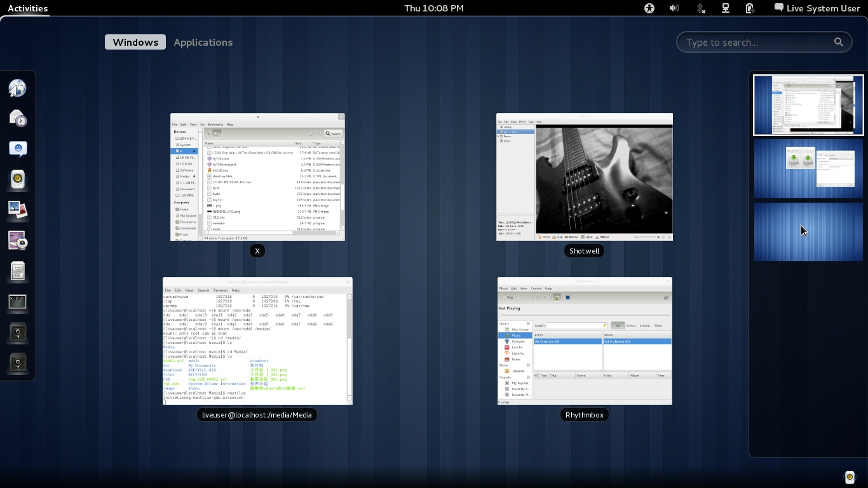This screenshot has width=868, height=488.
Task: Select the Windows tab
Action: (x=135, y=43)
